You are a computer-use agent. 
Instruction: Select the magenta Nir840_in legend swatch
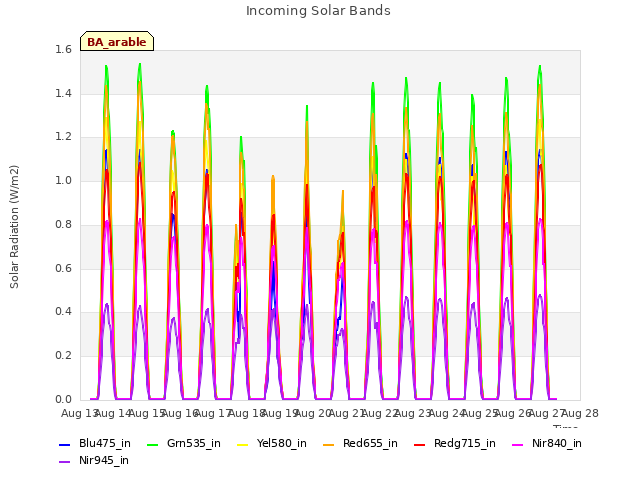(x=518, y=445)
